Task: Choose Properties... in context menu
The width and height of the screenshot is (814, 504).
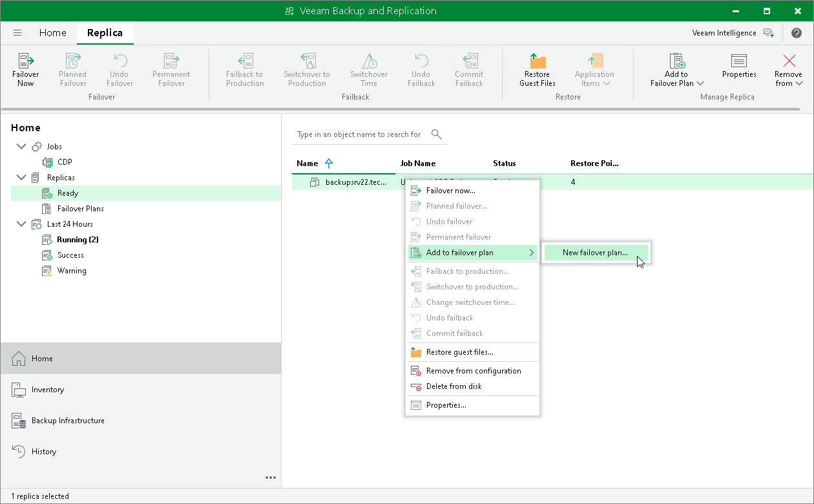Action: point(472,405)
